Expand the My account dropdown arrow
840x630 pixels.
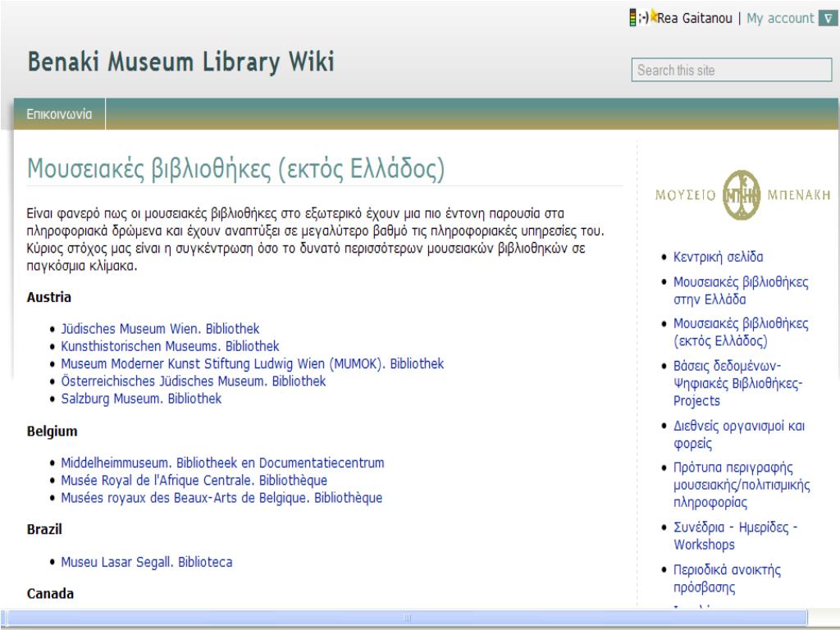click(x=828, y=18)
